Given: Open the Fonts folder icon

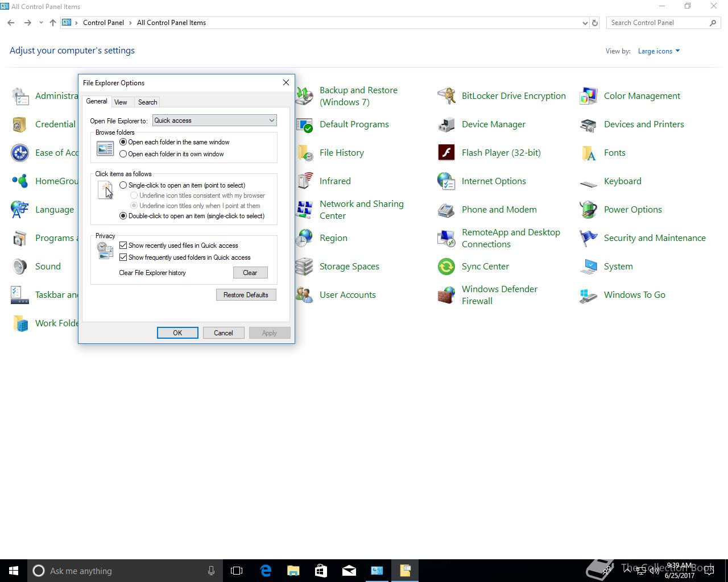Looking at the screenshot, I should click(589, 153).
